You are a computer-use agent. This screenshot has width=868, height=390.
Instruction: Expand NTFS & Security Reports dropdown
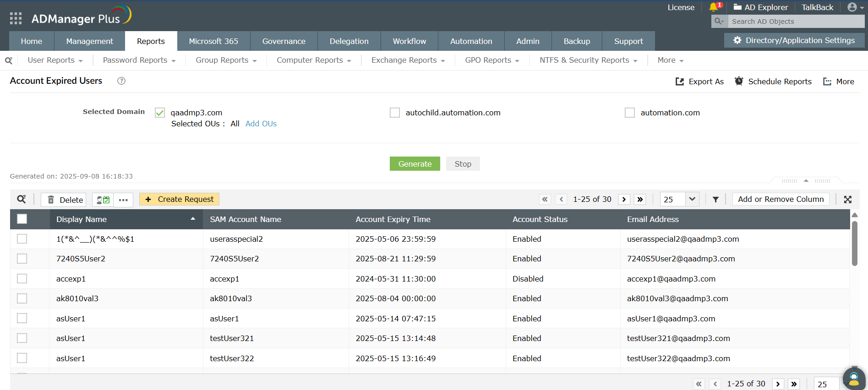coord(589,60)
